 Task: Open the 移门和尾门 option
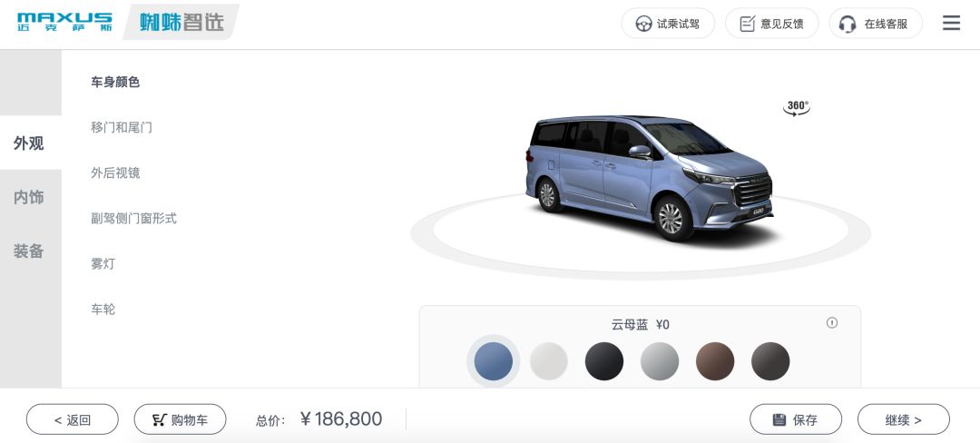[x=122, y=127]
